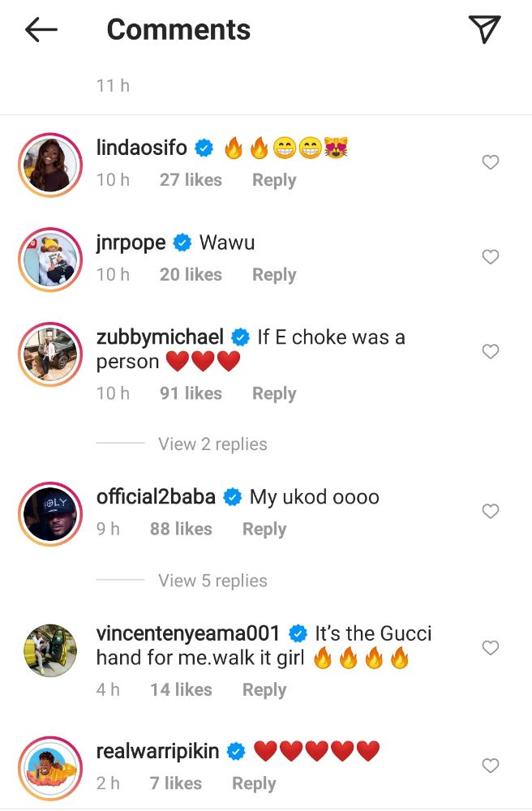
Task: Open zubbymichael's profile avatar
Action: pyautogui.click(x=50, y=353)
